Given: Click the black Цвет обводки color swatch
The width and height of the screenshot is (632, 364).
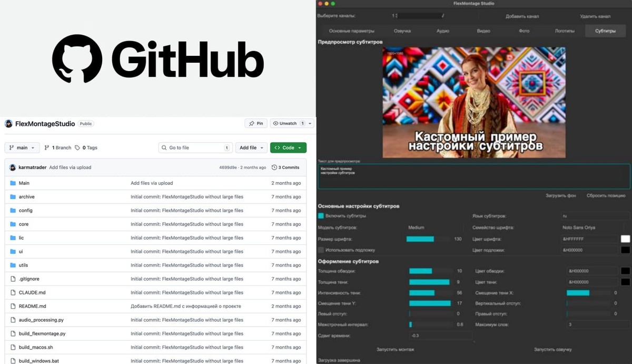Looking at the screenshot, I should click(x=625, y=271).
